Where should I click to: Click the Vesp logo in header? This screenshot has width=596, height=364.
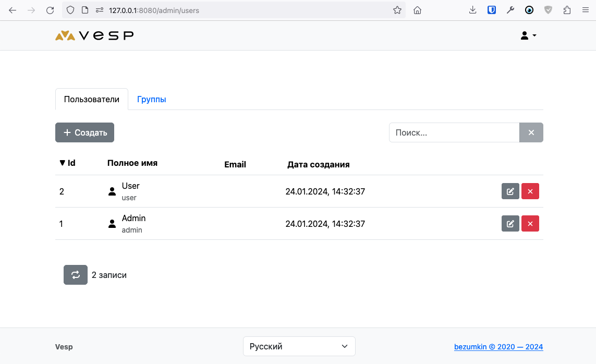[x=94, y=35]
